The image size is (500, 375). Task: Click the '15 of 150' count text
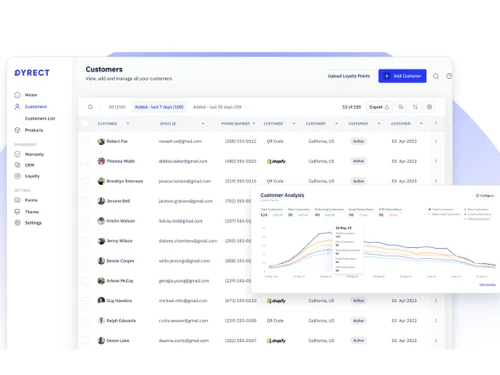[351, 107]
